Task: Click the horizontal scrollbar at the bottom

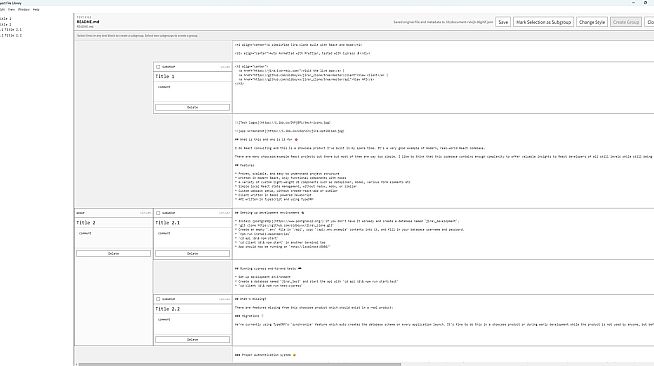Action: click(240, 364)
